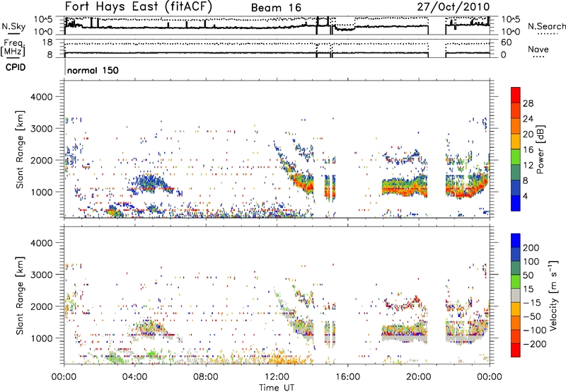
Task: Click the 'Beam 16' label
Action: coord(276,8)
